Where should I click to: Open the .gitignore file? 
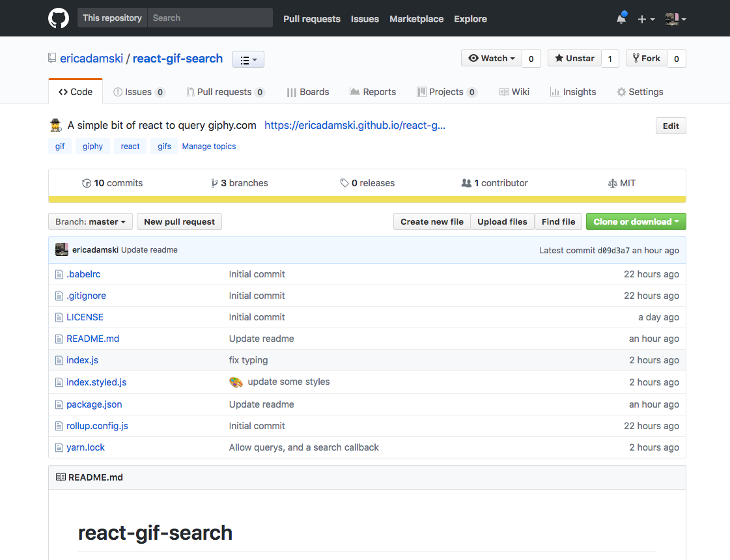point(86,296)
